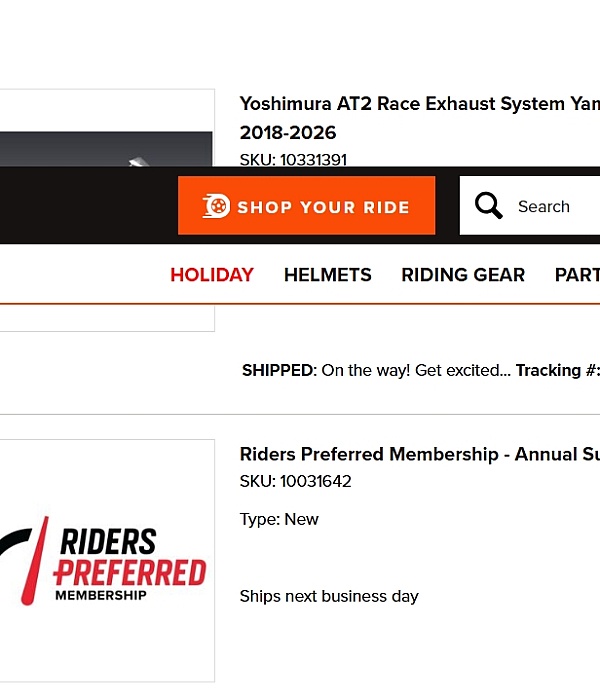This screenshot has width=600, height=699.
Task: Open the Riders Preferred Membership product title
Action: 419,454
